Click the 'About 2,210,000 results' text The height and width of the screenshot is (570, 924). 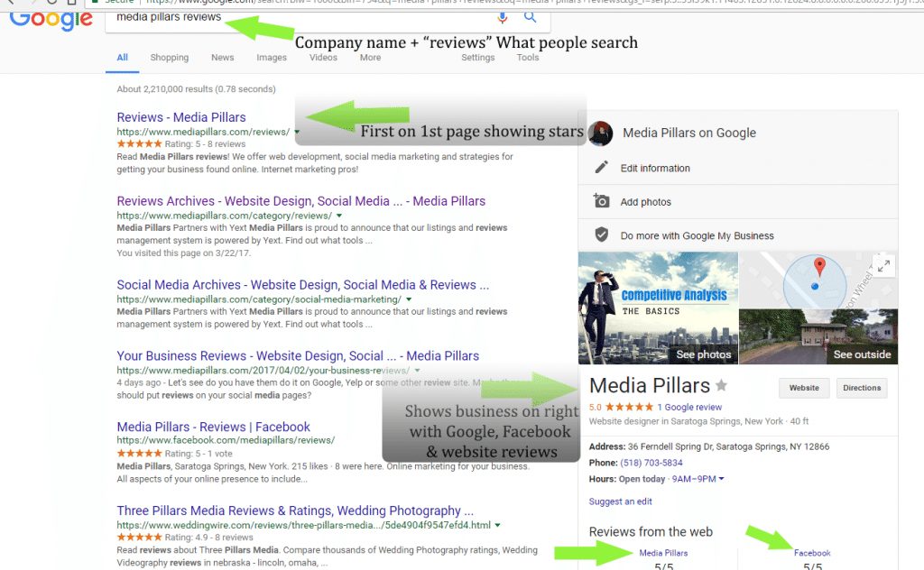point(196,89)
